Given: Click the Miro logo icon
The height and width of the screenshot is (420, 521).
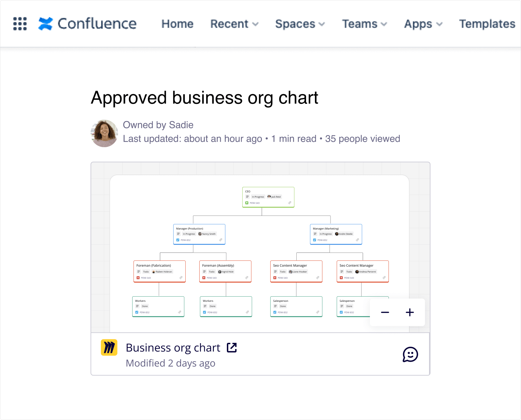Looking at the screenshot, I should click(109, 347).
